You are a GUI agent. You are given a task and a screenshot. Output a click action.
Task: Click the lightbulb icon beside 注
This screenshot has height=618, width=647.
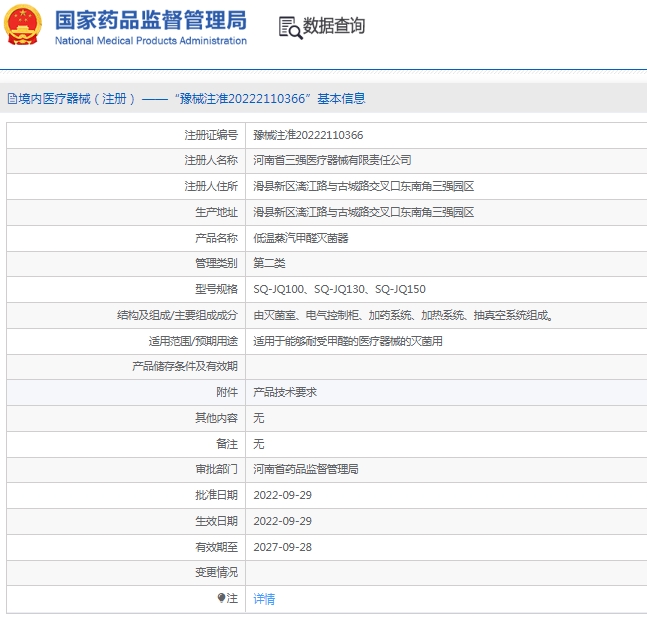221,598
